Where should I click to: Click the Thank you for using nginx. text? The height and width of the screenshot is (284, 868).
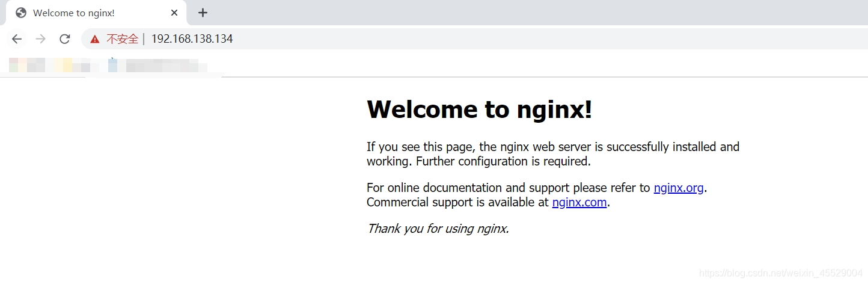(438, 229)
